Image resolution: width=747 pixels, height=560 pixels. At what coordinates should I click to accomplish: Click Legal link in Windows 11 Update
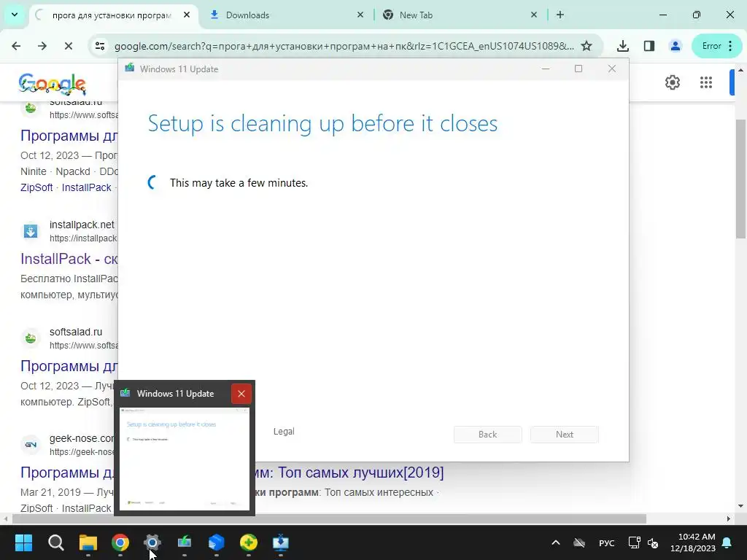click(284, 432)
